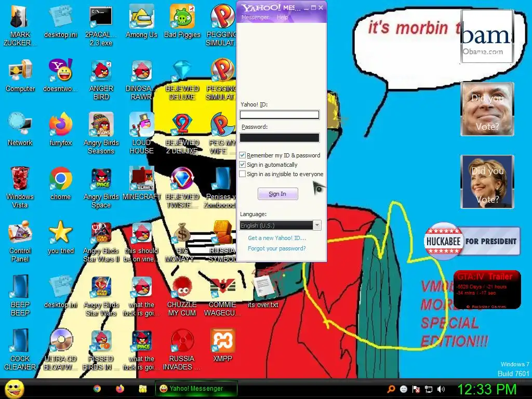The width and height of the screenshot is (532, 399).
Task: Select the Angry Birds Seasons icon
Action: [101, 134]
